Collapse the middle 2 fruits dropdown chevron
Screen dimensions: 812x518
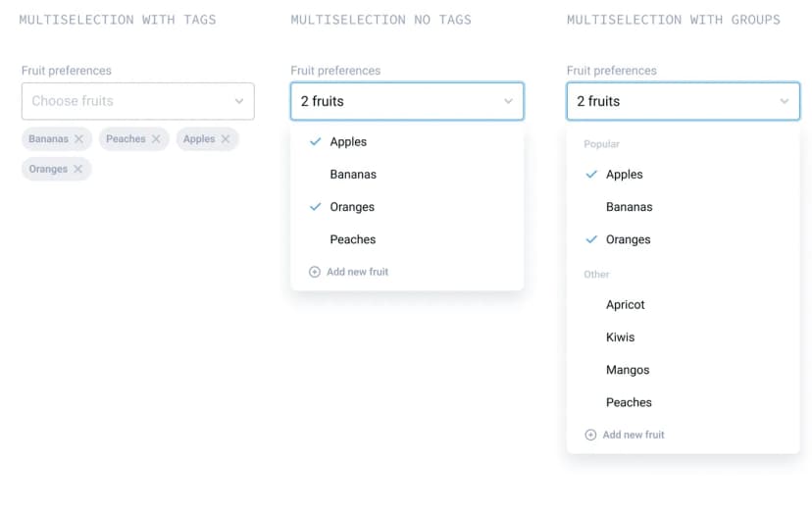click(x=508, y=101)
